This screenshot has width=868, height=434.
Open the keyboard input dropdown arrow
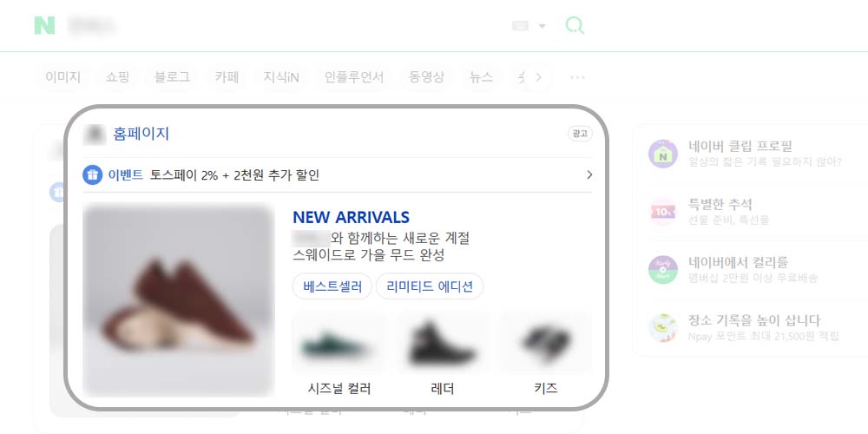pyautogui.click(x=542, y=26)
